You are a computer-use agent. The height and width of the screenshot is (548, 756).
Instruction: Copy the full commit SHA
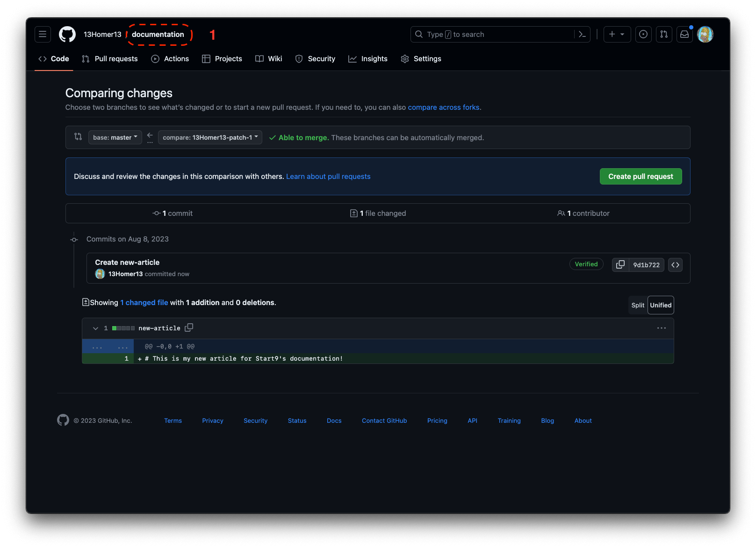pos(620,264)
